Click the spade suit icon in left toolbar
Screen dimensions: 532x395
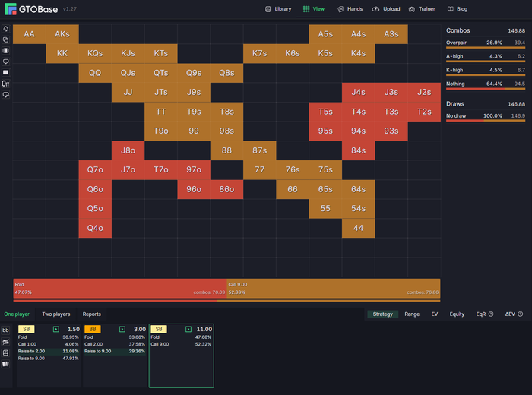(6, 29)
